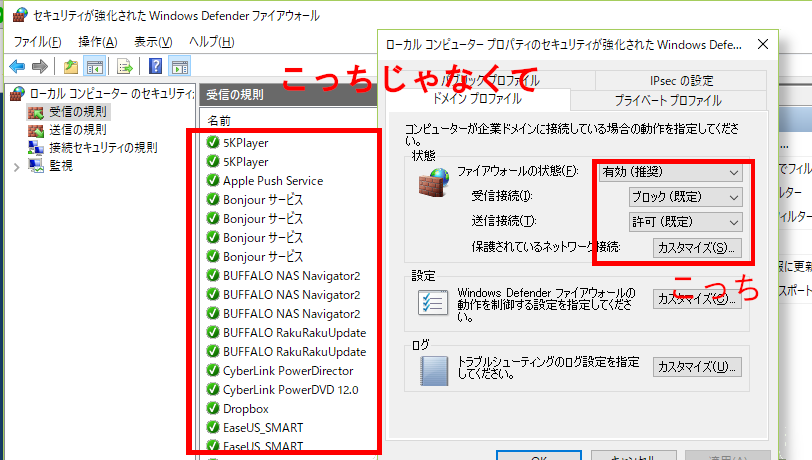The height and width of the screenshot is (460, 812).
Task: Select CyberLink PowerDirector rule
Action: click(289, 371)
